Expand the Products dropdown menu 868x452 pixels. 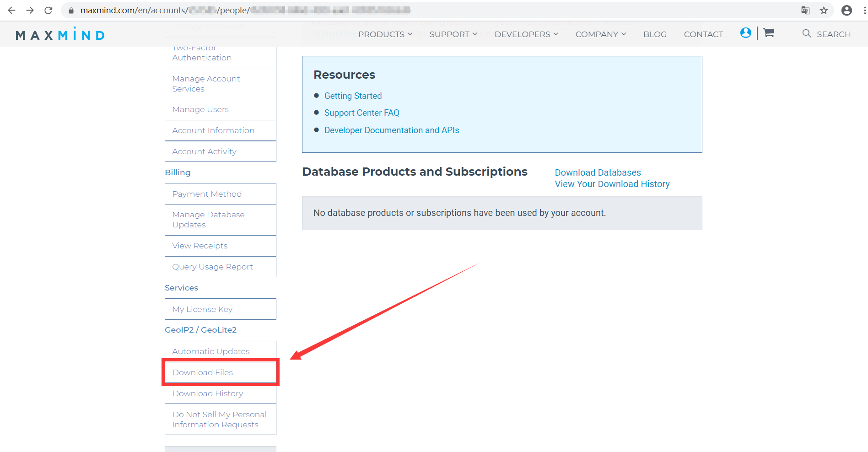tap(385, 34)
